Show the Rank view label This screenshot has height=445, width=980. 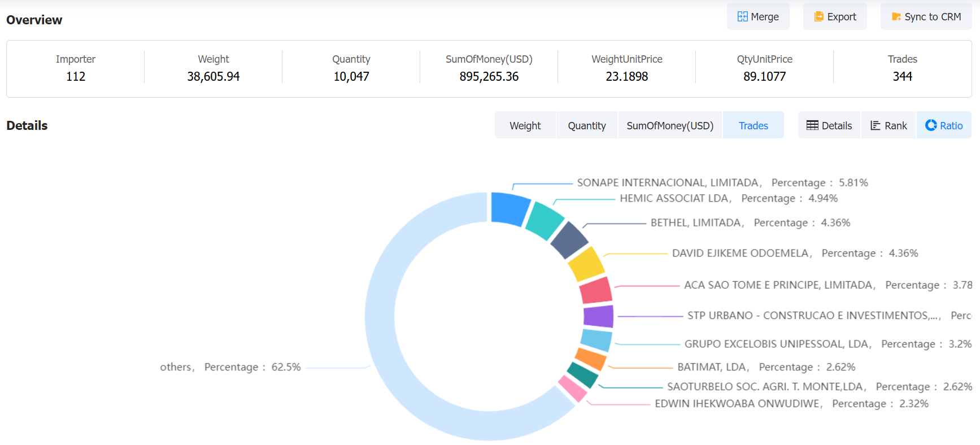click(895, 125)
